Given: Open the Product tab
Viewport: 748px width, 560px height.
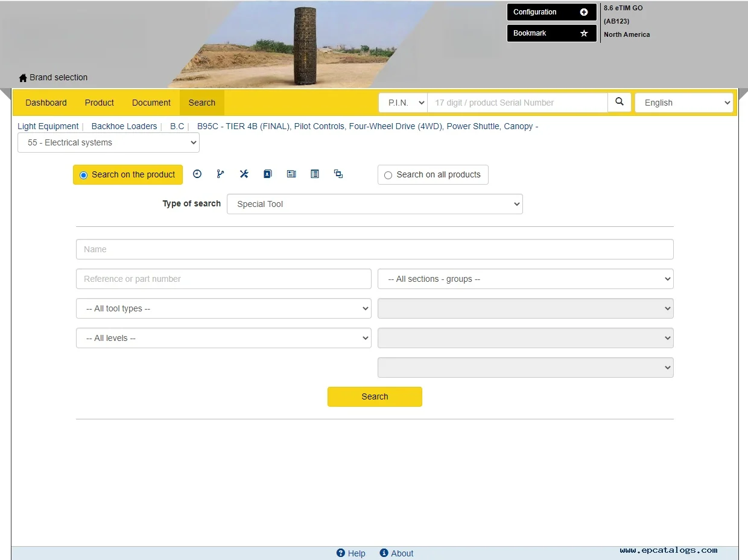Looking at the screenshot, I should click(100, 103).
